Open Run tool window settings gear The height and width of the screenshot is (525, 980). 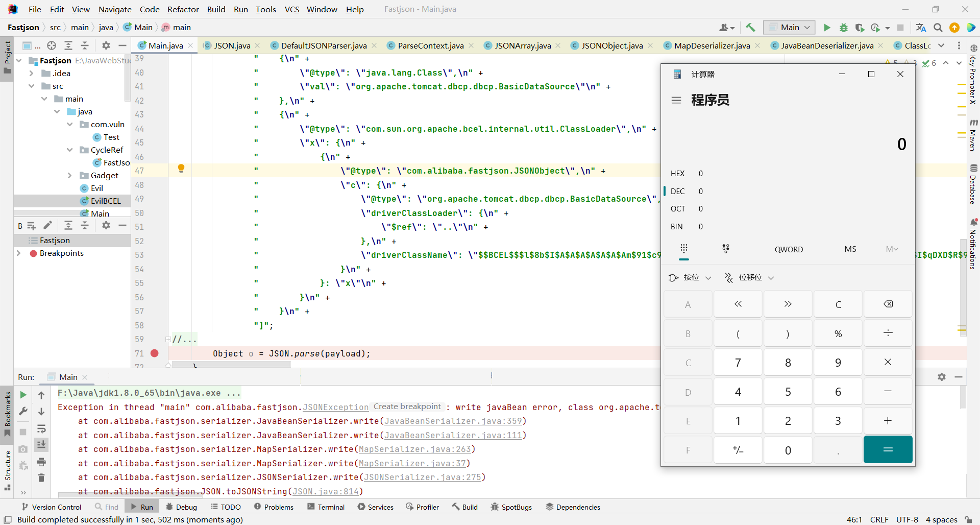[x=942, y=377]
